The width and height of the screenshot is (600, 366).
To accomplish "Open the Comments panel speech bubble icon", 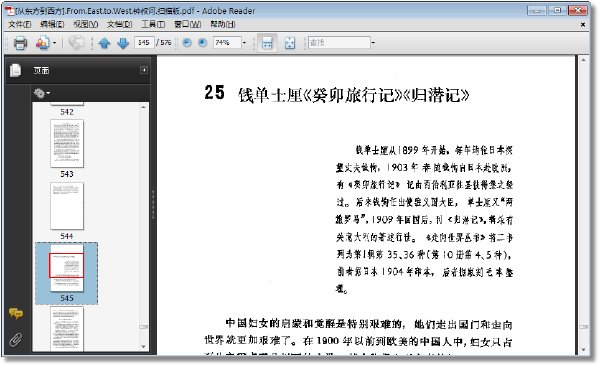I will 16,314.
